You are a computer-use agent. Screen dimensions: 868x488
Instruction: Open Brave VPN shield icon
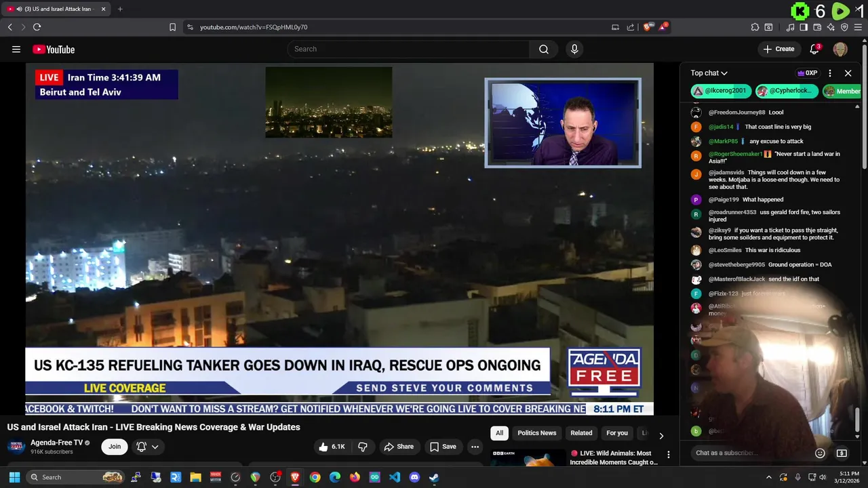[844, 27]
